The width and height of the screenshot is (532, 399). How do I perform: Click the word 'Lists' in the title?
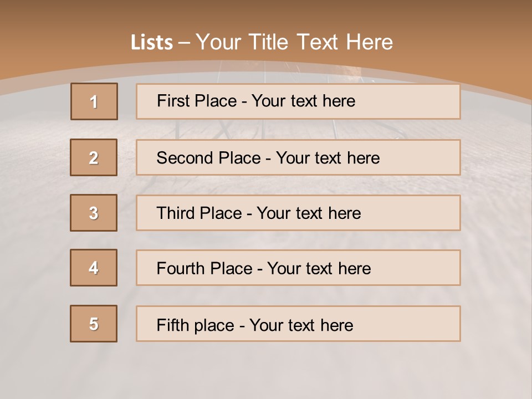click(x=151, y=43)
